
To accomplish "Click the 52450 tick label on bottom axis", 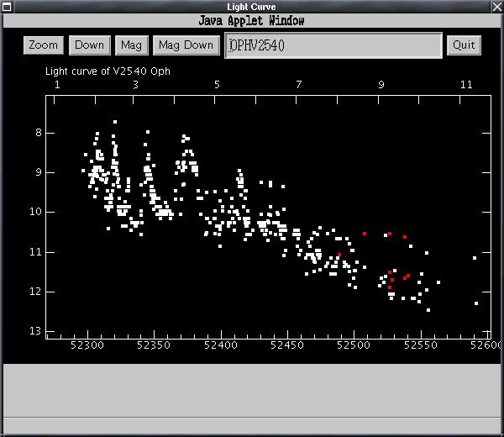I will (x=287, y=345).
